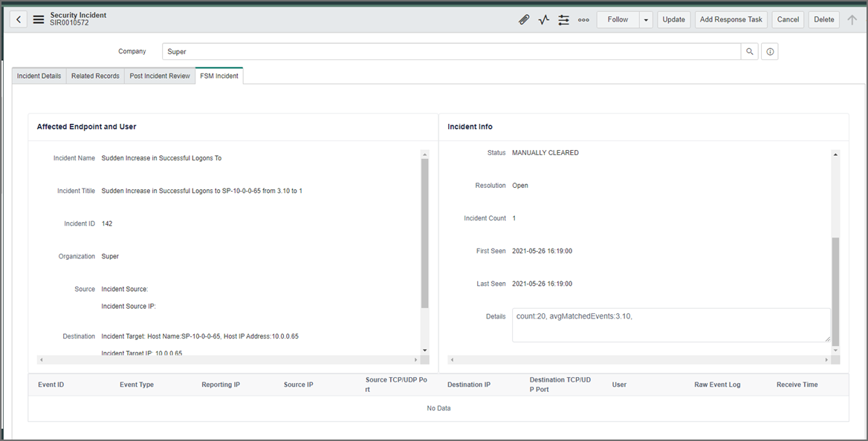Click the User column header
The width and height of the screenshot is (868, 441).
620,385
